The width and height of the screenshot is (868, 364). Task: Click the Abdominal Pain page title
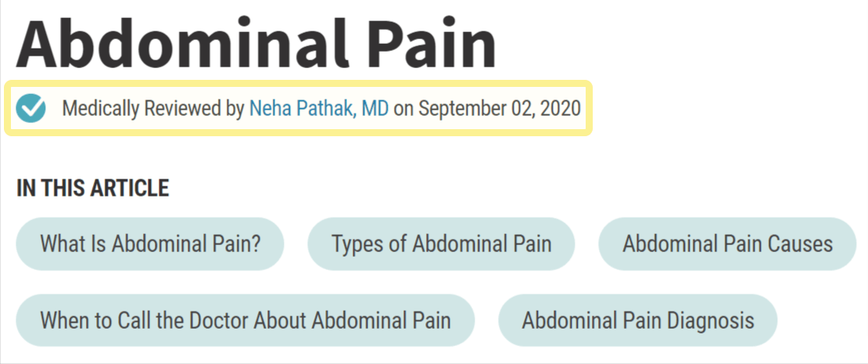click(x=256, y=41)
